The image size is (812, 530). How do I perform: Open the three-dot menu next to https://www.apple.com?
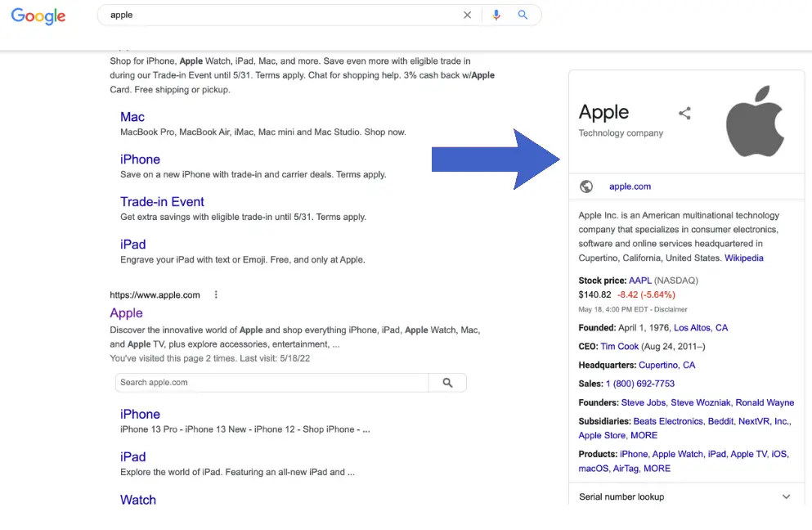[216, 294]
